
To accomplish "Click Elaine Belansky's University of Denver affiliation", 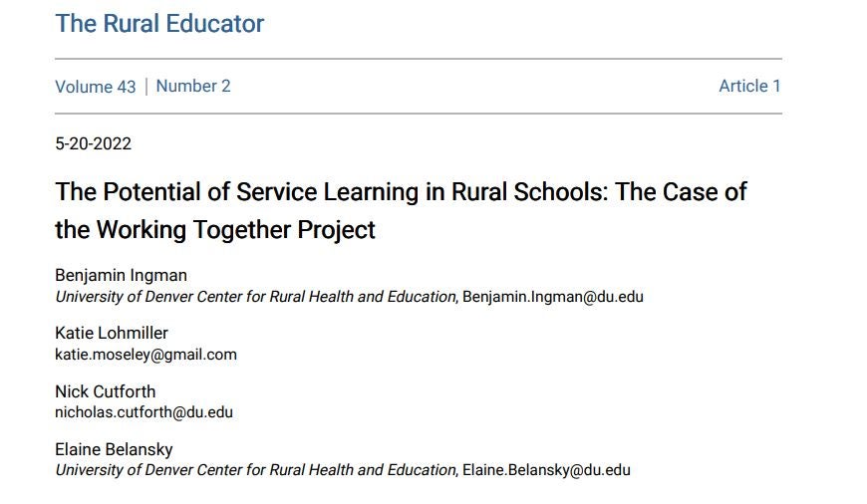I will coord(255,470).
